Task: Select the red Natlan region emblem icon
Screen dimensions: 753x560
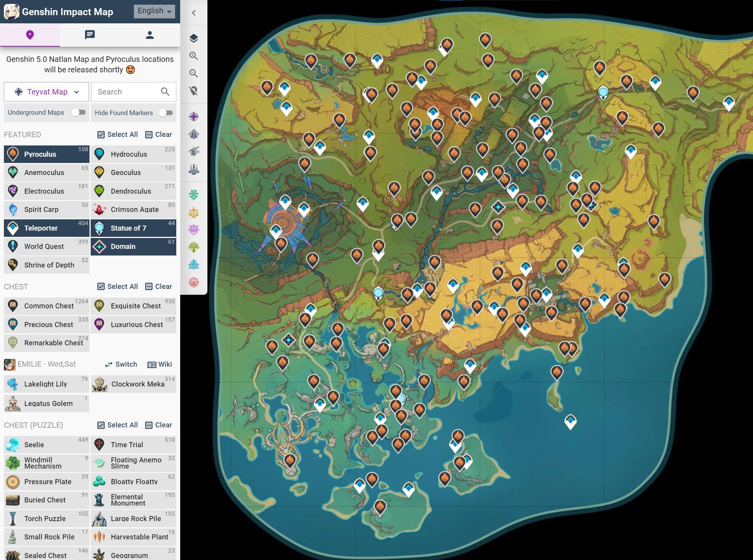Action: (x=193, y=282)
